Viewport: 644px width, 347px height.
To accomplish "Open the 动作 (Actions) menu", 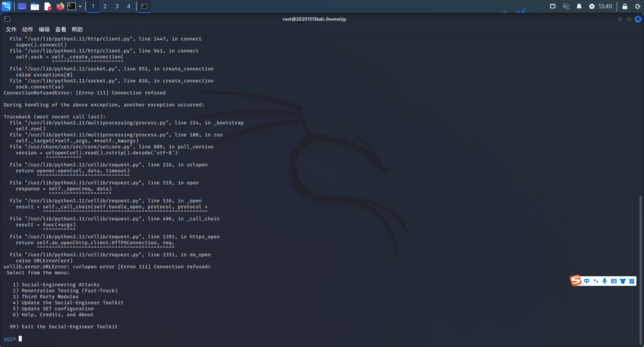I will tap(28, 30).
